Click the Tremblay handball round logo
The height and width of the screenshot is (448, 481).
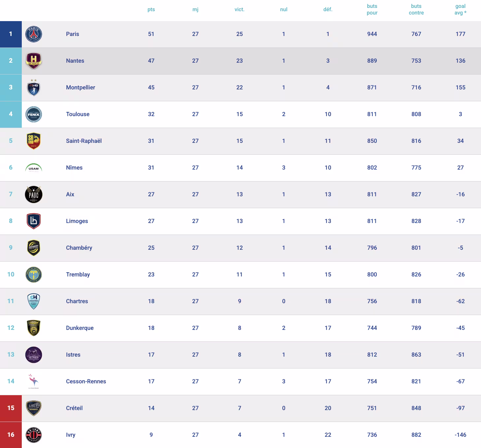point(34,274)
